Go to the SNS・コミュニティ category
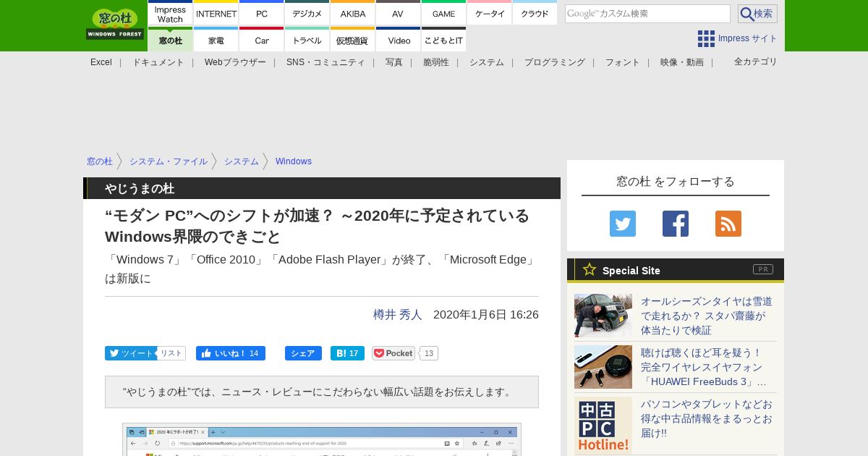 coord(325,62)
